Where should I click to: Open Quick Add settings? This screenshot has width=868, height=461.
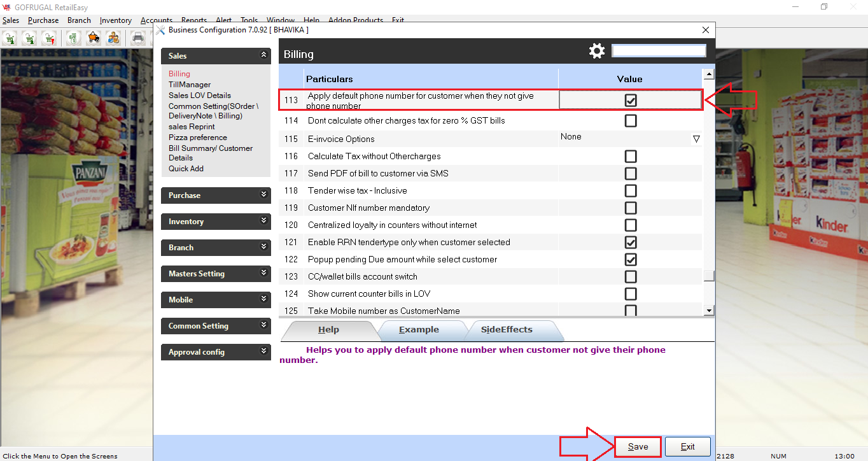point(186,169)
